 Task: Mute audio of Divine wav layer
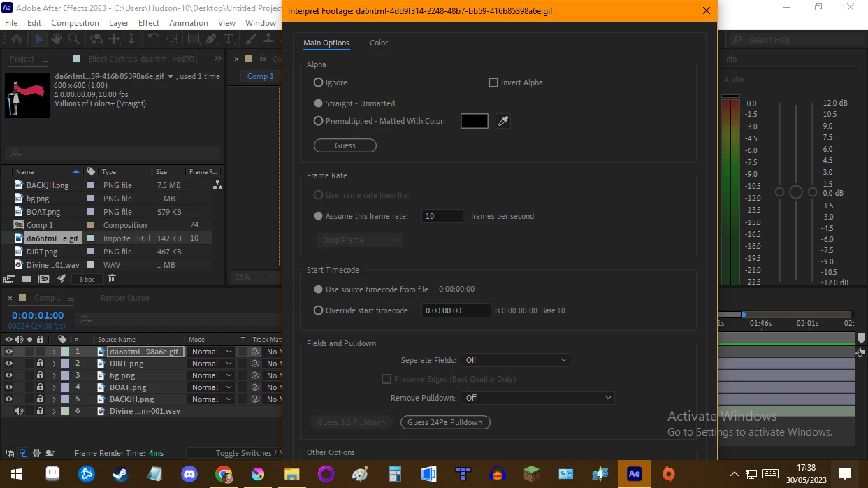coord(19,411)
